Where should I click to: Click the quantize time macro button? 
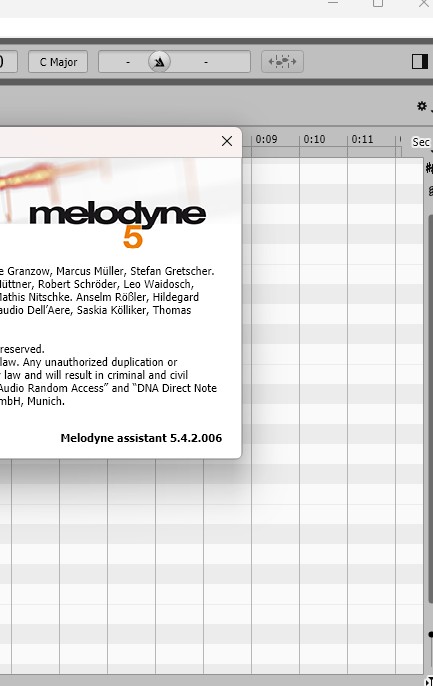282,62
